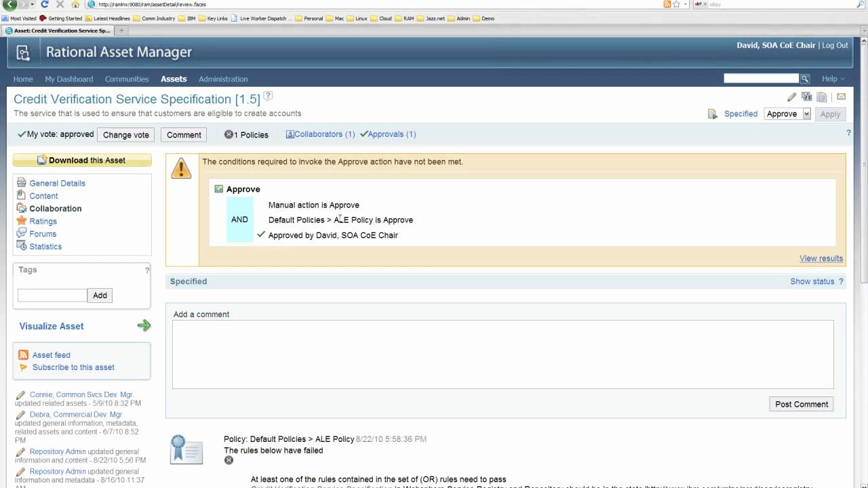Viewport: 868px width, 488px height.
Task: Click the Apply button
Action: click(830, 115)
